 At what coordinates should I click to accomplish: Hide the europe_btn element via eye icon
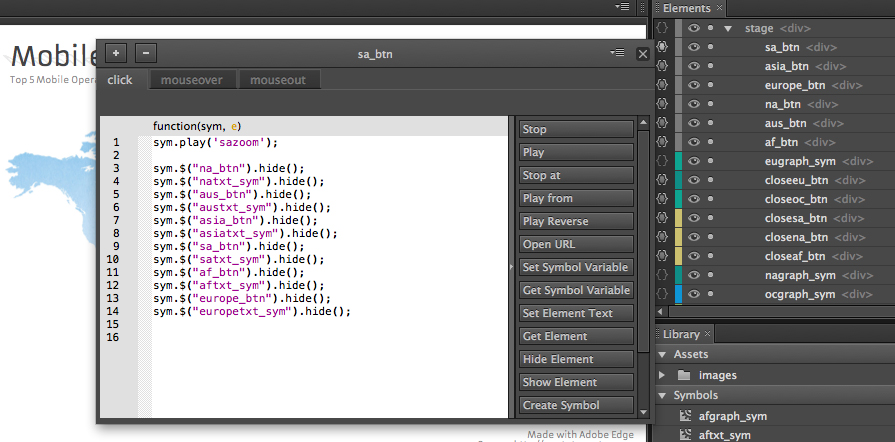click(692, 85)
